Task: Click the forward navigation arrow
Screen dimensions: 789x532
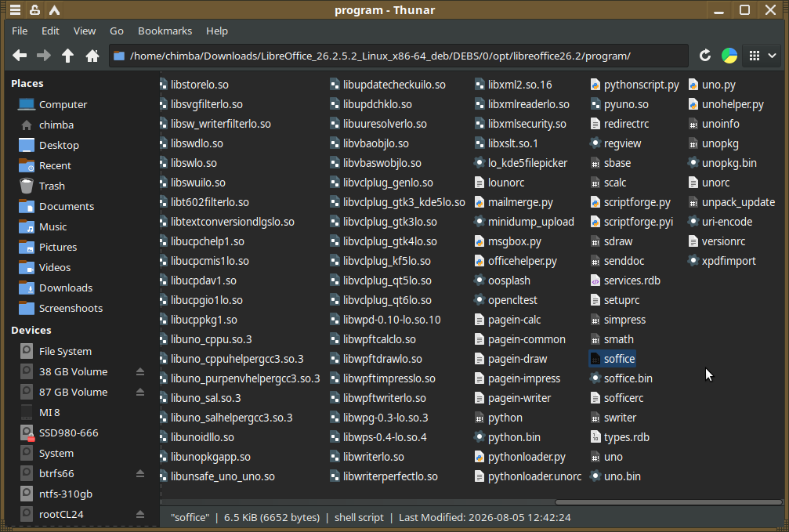Action: click(44, 56)
